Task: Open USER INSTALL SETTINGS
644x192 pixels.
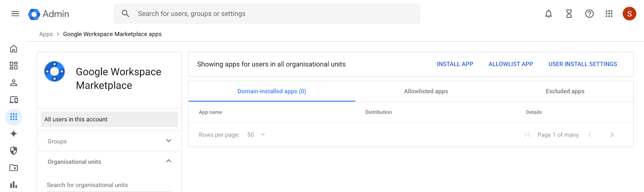Action: click(x=582, y=64)
